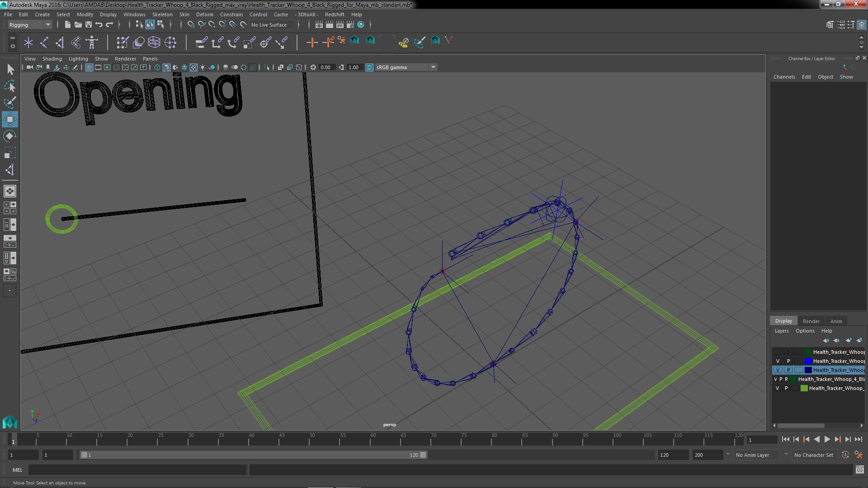This screenshot has width=868, height=488.
Task: Pick the Lasso select tool
Action: point(10,86)
